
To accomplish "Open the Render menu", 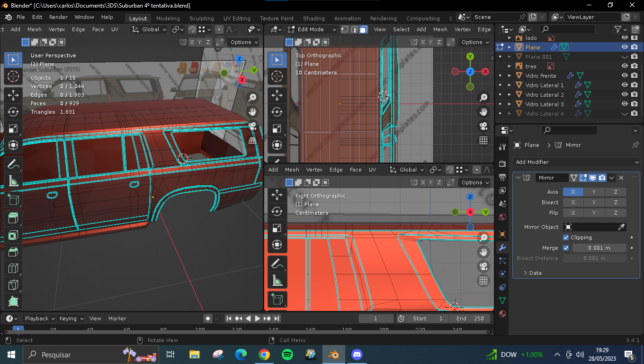I will 58,17.
